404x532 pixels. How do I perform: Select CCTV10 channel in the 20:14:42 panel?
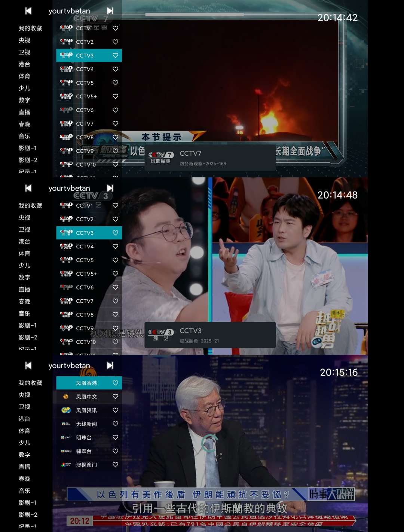tap(89, 165)
